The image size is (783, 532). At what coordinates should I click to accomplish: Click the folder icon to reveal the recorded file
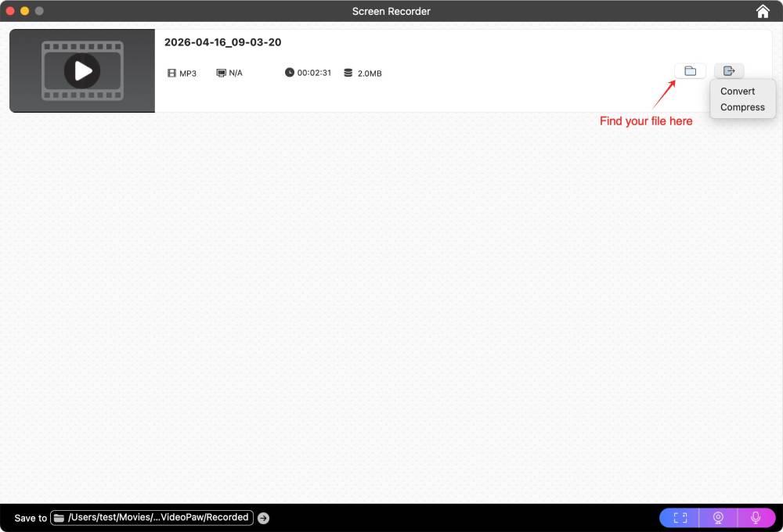click(690, 70)
